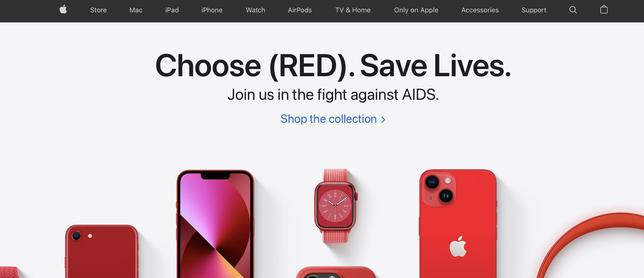Viewport: 644px width, 278px height.
Task: Click the chevron after Shop the collection
Action: 383,120
